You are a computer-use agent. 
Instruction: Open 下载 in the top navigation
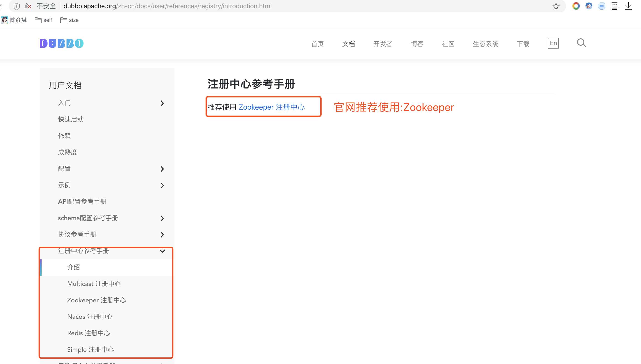(x=523, y=44)
